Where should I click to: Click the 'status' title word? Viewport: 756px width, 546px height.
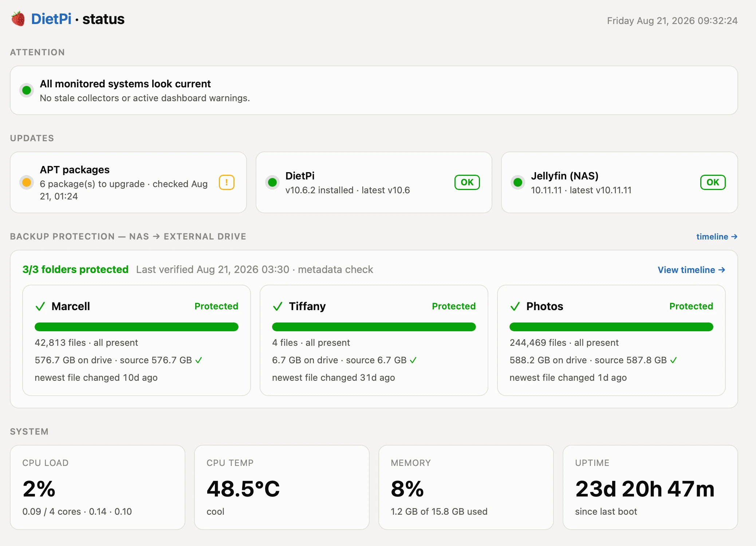103,19
